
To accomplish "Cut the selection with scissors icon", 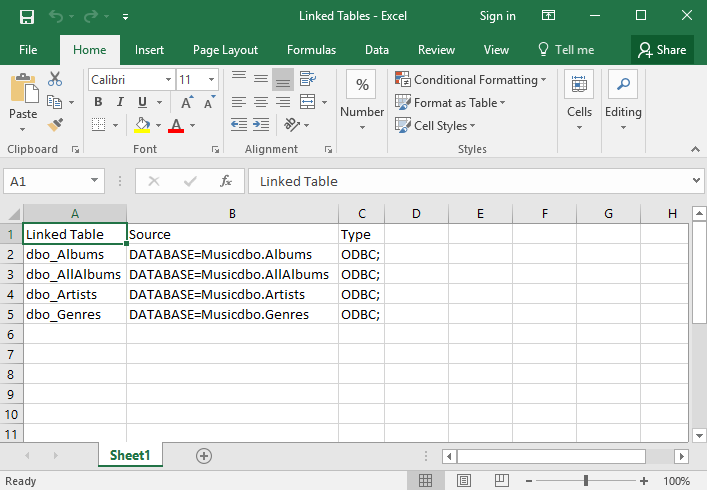I will point(55,79).
